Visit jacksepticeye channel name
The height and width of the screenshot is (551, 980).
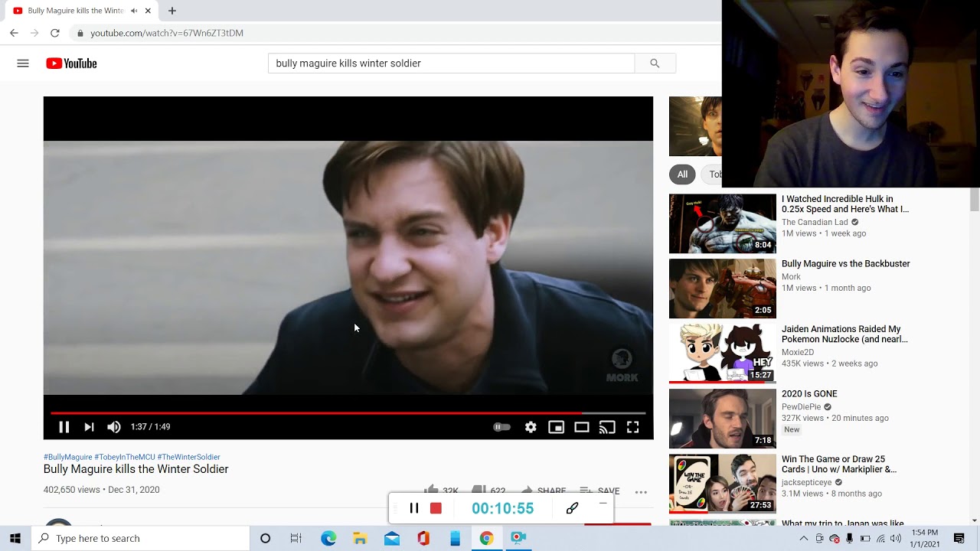[806, 483]
